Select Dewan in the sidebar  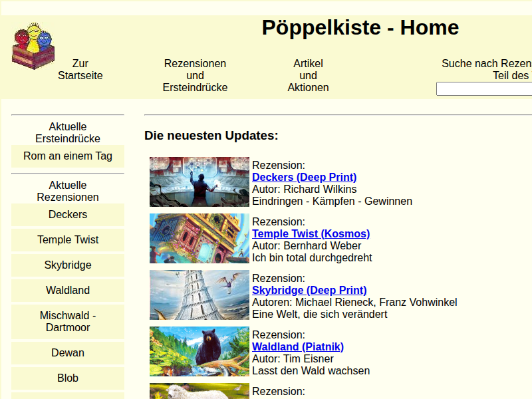pyautogui.click(x=68, y=353)
